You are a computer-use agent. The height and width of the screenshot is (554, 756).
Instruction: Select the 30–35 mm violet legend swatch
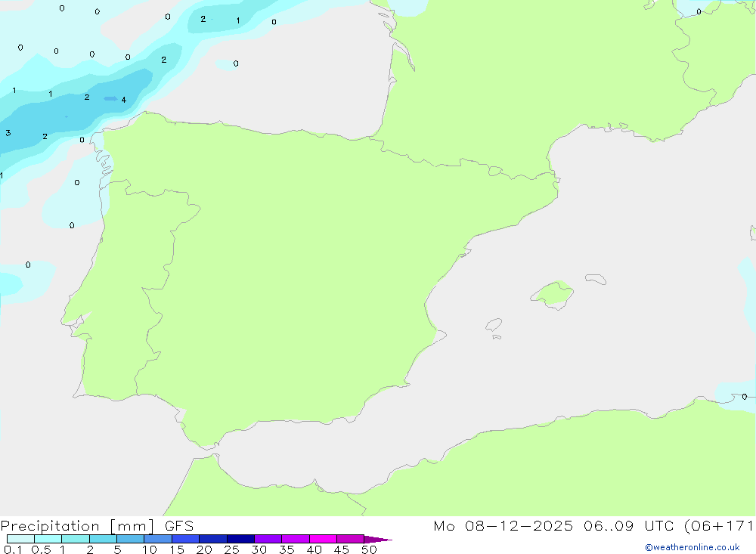pos(268,539)
